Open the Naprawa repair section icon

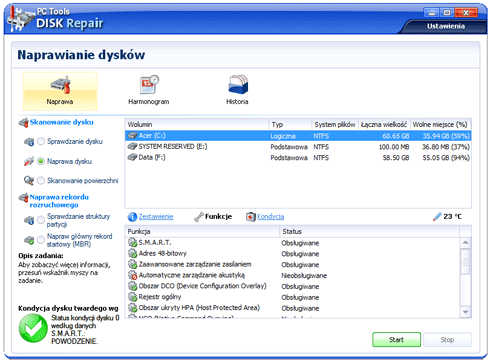[x=61, y=84]
